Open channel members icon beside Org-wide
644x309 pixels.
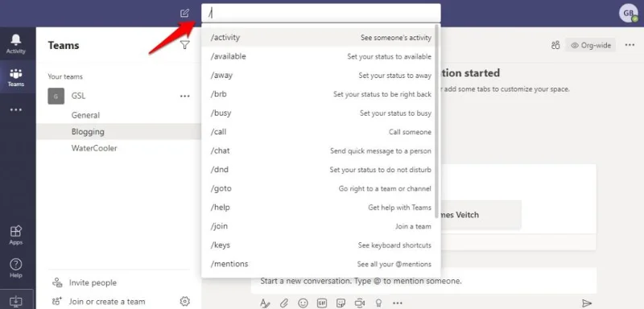pos(555,45)
